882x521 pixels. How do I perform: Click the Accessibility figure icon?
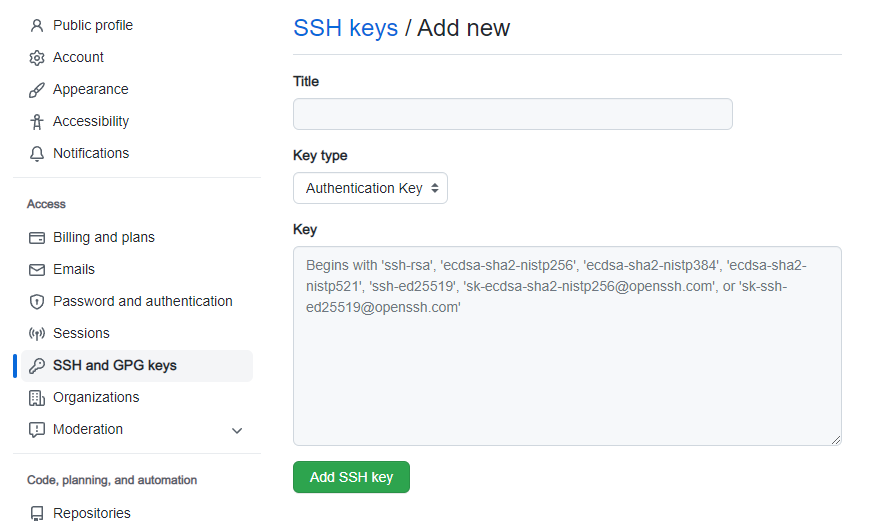pos(37,121)
